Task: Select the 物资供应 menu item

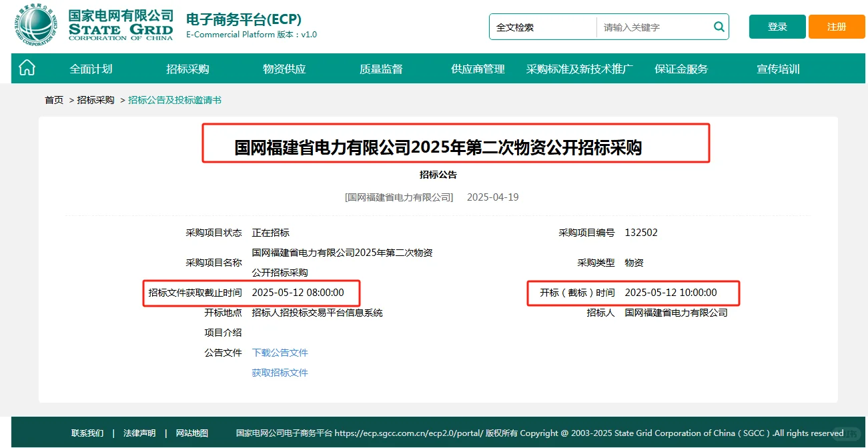Action: (x=283, y=68)
